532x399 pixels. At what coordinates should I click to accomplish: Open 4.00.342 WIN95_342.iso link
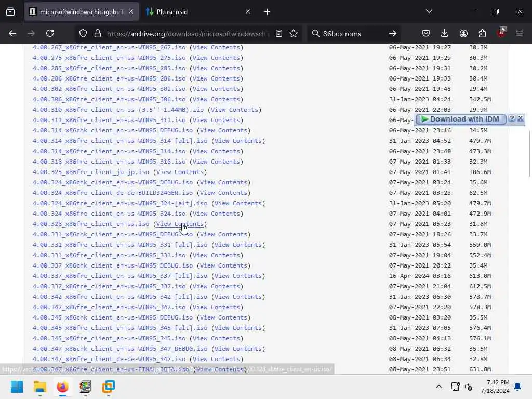109,307
